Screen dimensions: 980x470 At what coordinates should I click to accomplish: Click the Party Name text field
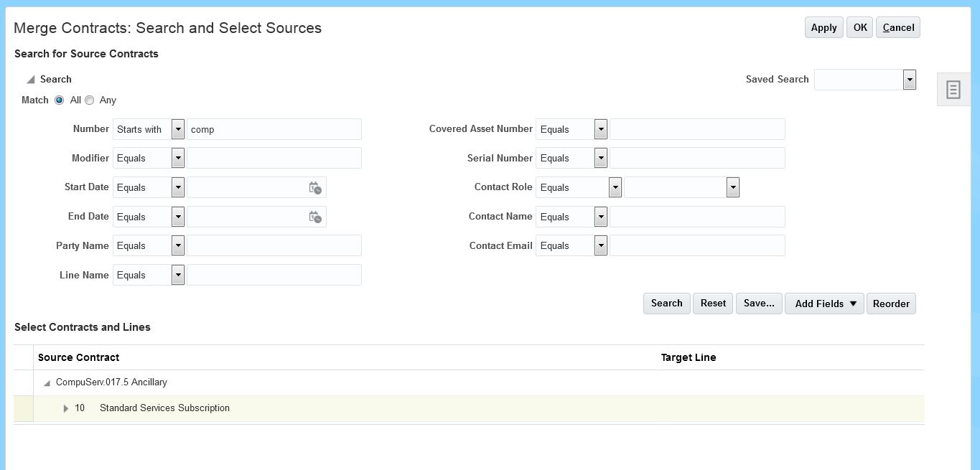[274, 245]
